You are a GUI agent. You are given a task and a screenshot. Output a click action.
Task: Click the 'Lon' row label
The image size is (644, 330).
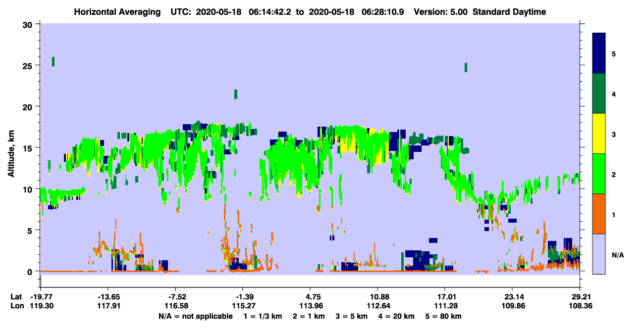point(17,306)
